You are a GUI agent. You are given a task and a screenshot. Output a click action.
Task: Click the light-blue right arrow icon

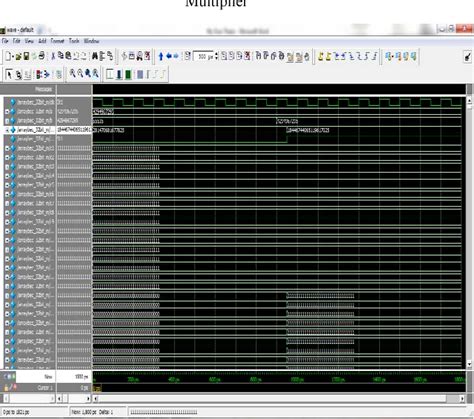[x=176, y=56]
